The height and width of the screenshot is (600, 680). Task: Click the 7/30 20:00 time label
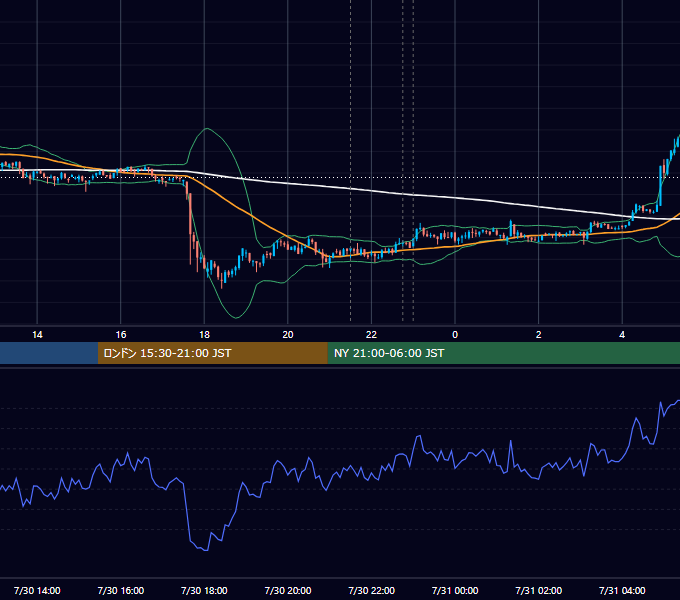click(288, 590)
